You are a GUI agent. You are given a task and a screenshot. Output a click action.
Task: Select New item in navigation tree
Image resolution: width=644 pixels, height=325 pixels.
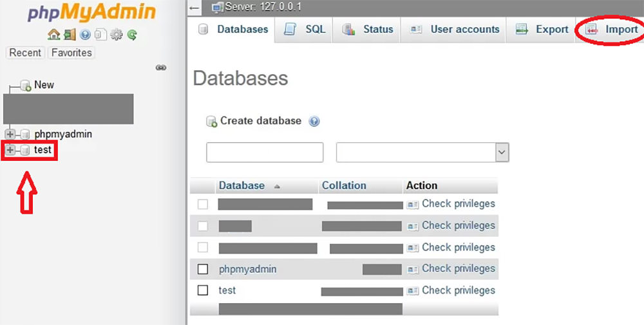[44, 85]
